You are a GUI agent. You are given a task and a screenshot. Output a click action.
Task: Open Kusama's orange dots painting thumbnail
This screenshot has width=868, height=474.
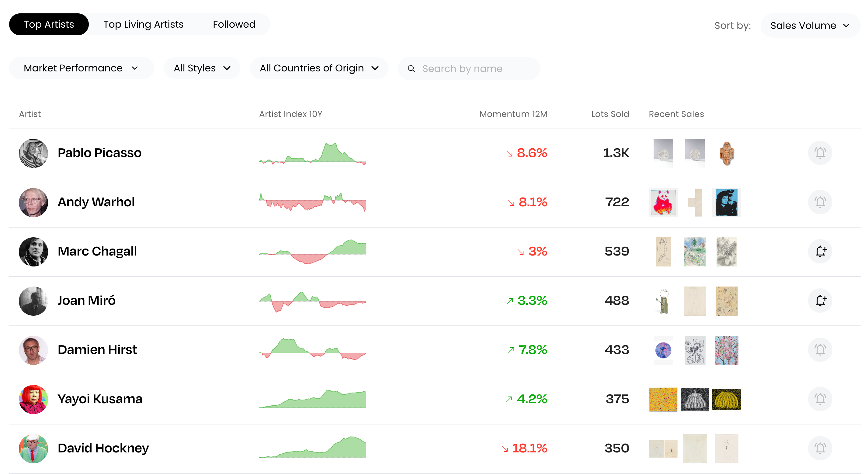tap(663, 399)
